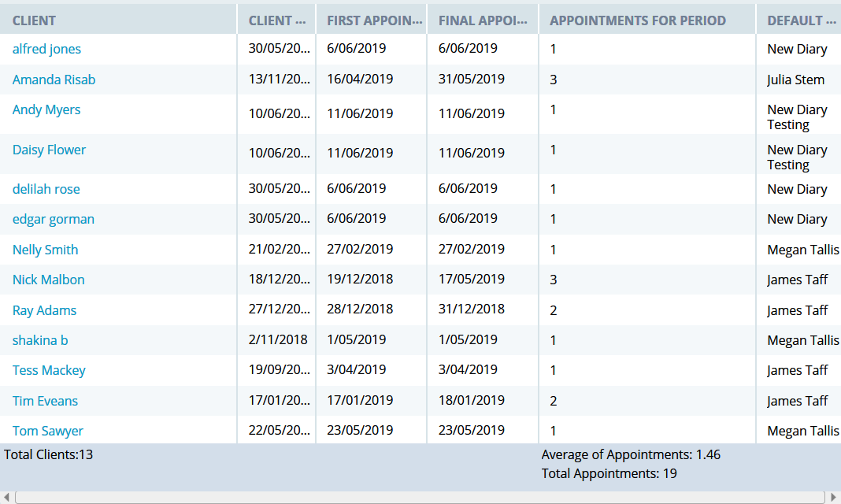The height and width of the screenshot is (504, 841).
Task: Click the Default column header
Action: tap(795, 20)
